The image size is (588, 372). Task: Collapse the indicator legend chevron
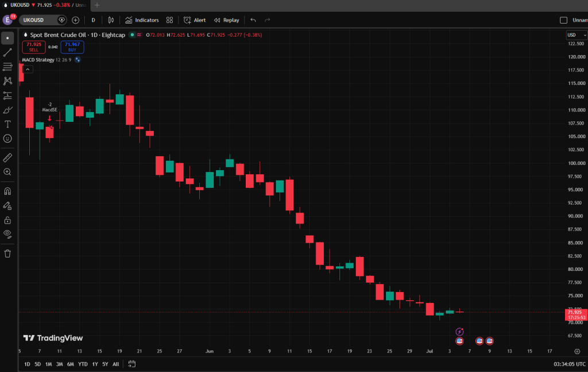pos(28,69)
